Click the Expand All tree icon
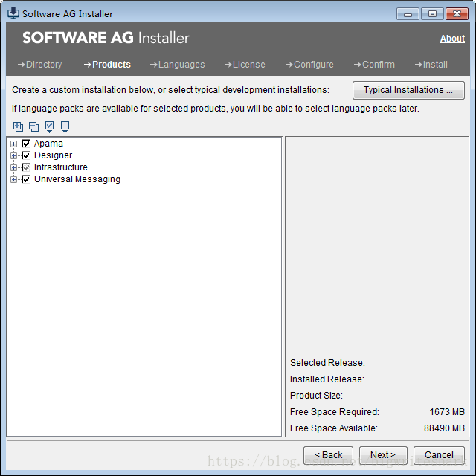The width and height of the screenshot is (476, 476). point(18,126)
